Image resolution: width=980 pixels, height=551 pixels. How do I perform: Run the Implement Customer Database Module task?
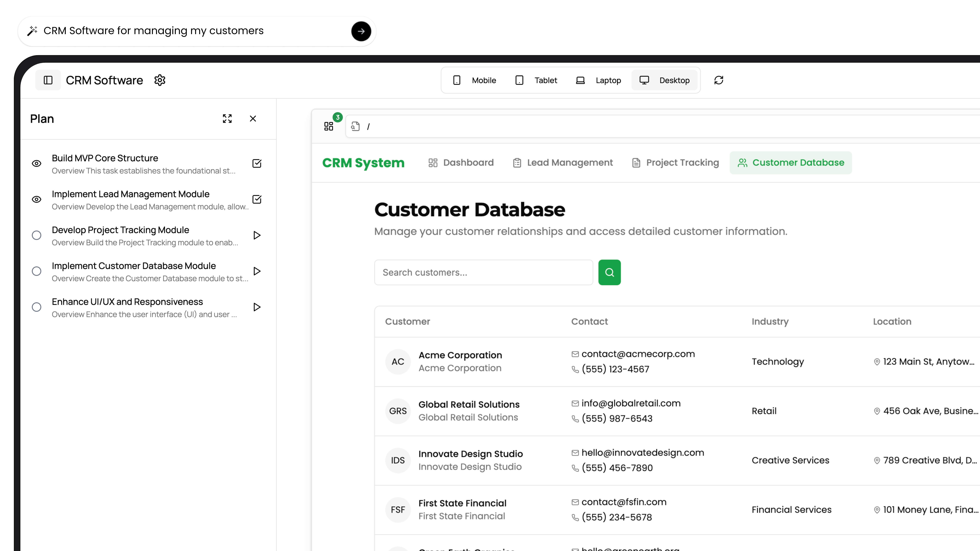tap(257, 271)
